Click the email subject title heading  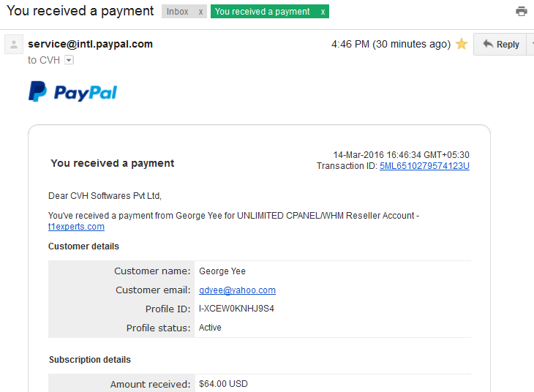80,11
